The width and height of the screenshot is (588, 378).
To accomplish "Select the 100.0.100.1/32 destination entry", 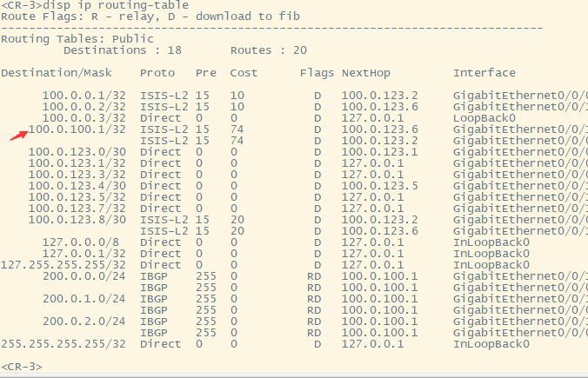I will tap(77, 129).
